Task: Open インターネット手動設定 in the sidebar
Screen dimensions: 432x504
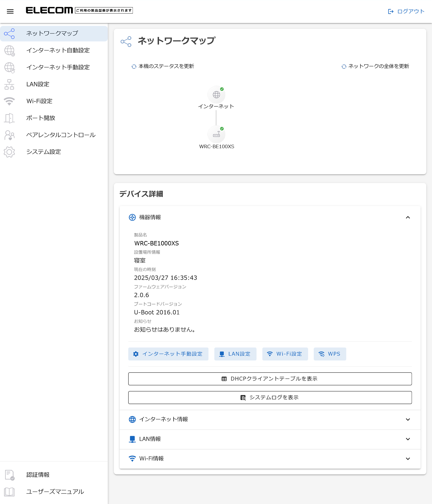Action: pos(58,67)
